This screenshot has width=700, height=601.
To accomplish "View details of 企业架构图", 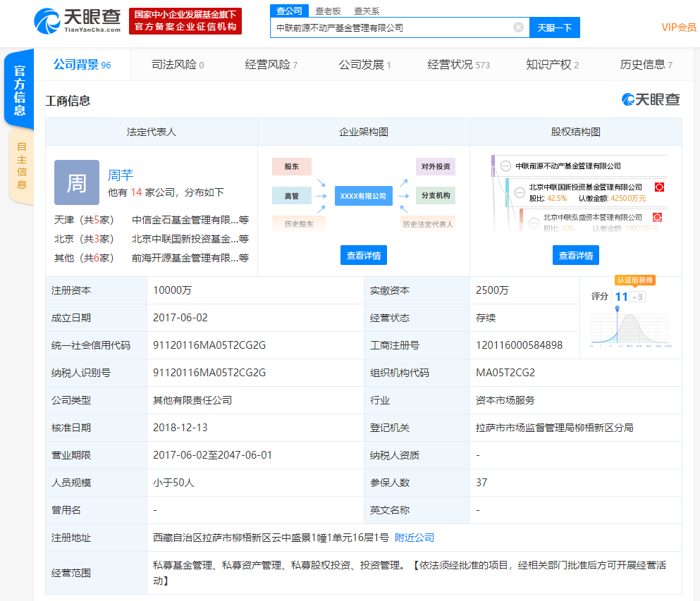I will [x=363, y=255].
